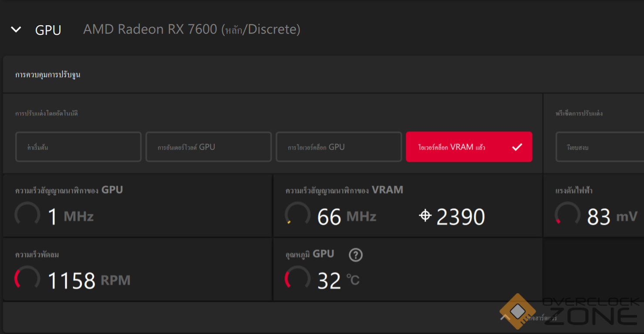Select the ค่าเริ่มต้น default tuning option

click(78, 147)
